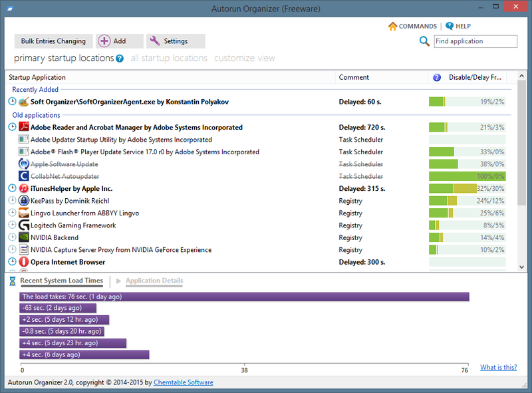Screen dimensions: 532x393
Task: Click the list's down scroll arrow
Action: tap(521, 267)
